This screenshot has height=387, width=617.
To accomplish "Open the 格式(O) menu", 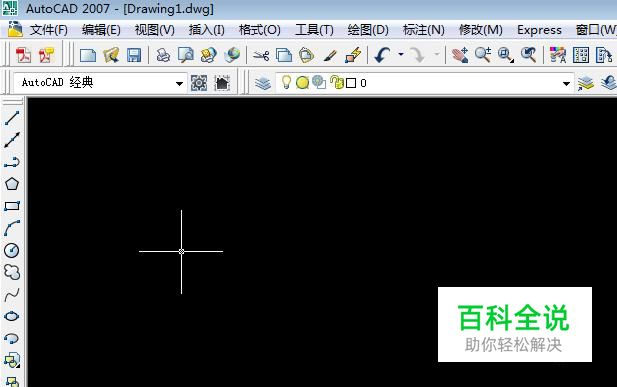I will [x=260, y=30].
